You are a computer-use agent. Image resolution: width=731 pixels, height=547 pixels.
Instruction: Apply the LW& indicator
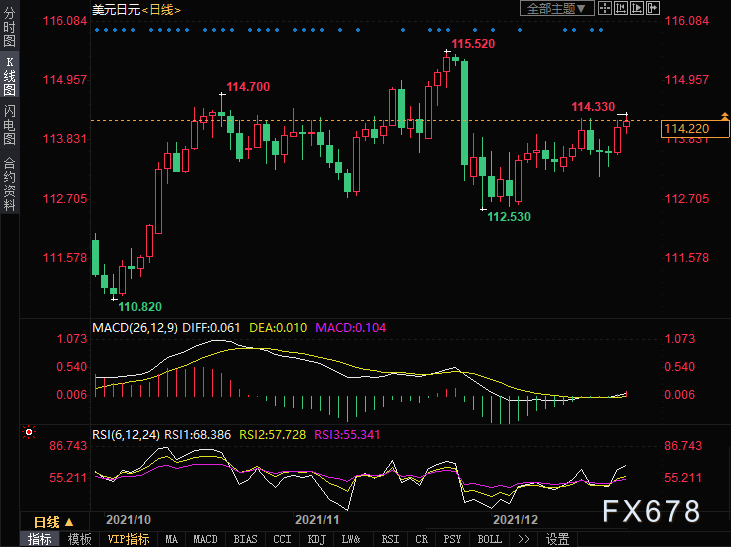351,539
